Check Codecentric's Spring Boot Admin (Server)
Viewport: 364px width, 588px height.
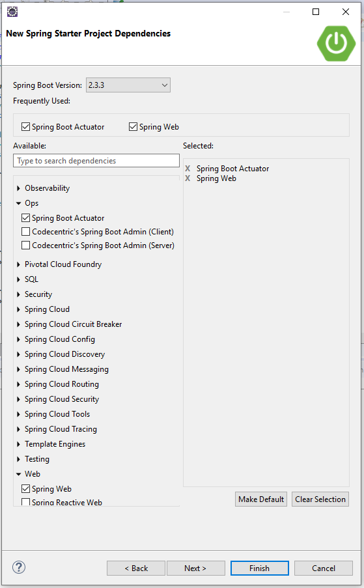(25, 245)
